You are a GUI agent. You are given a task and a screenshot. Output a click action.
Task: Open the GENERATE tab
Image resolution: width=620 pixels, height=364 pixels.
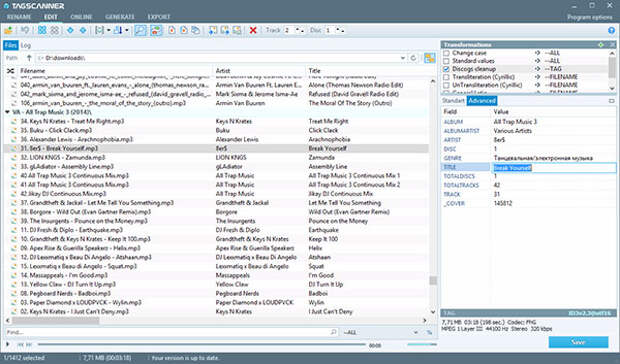coord(120,17)
